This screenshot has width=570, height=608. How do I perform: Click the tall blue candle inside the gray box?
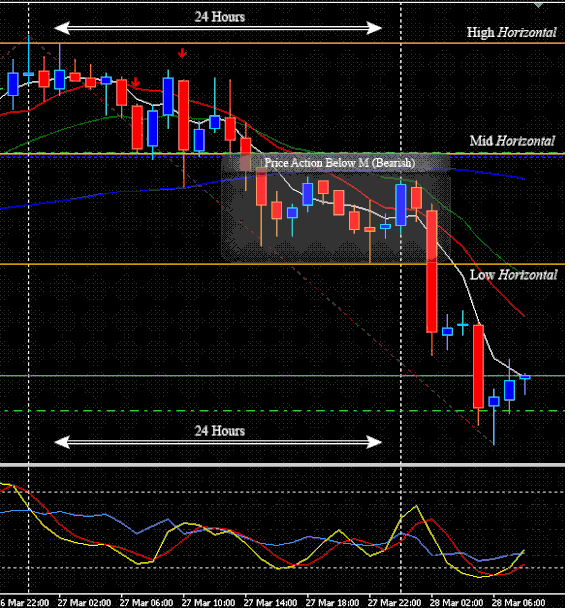coord(401,205)
